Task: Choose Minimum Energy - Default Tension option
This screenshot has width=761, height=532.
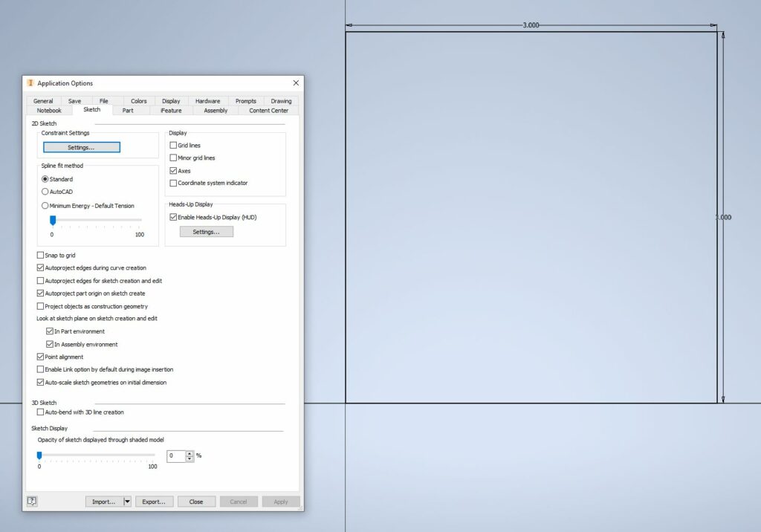Action: click(43, 205)
